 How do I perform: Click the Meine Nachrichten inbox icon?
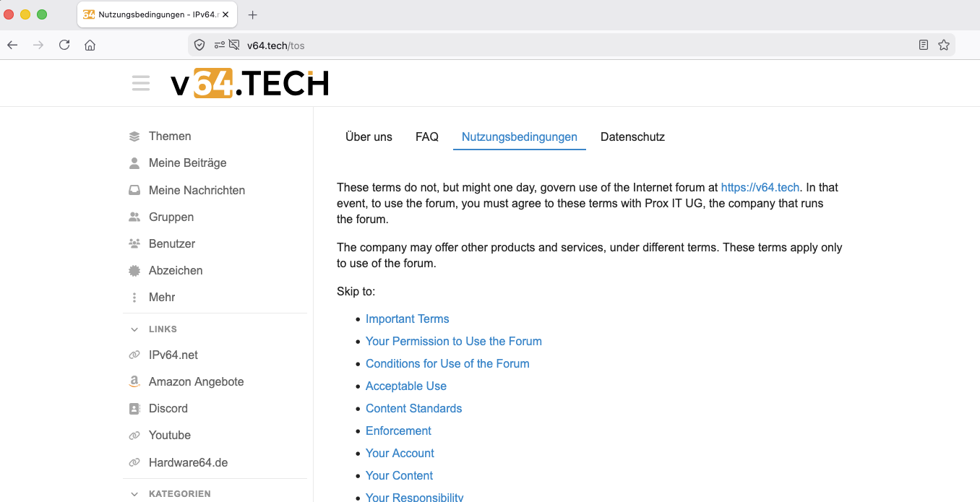(134, 191)
